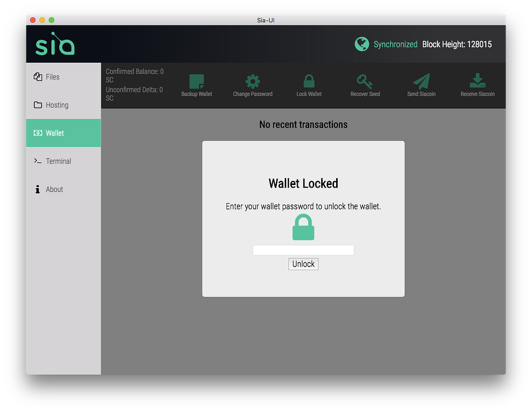Click the Synchronized status text
The image size is (532, 412).
(x=395, y=45)
